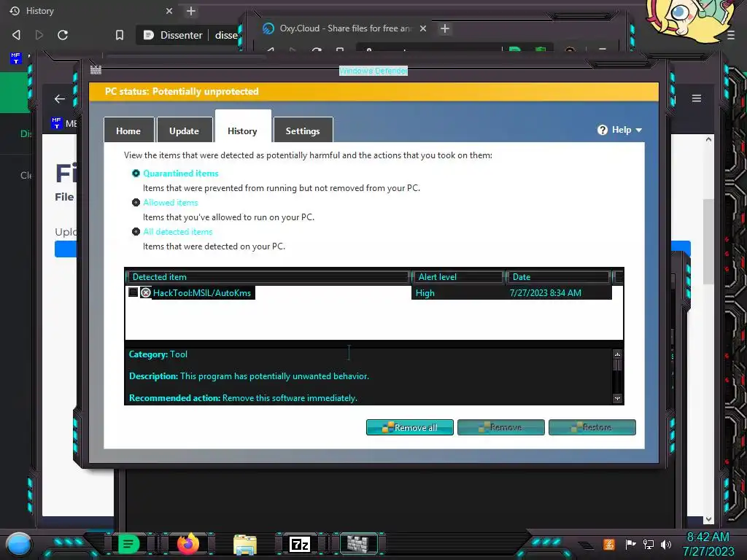The image size is (747, 560).
Task: Open new tab next to Oxy.Cloud tab
Action: (x=445, y=28)
